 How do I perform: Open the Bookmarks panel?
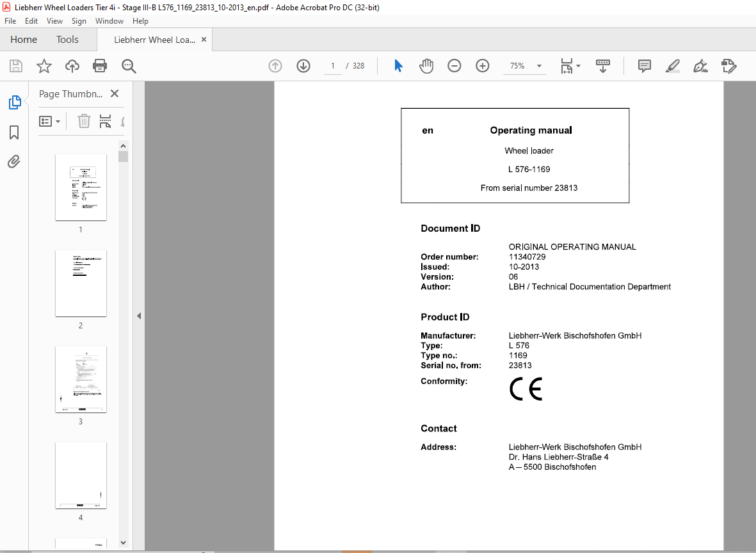coord(14,132)
